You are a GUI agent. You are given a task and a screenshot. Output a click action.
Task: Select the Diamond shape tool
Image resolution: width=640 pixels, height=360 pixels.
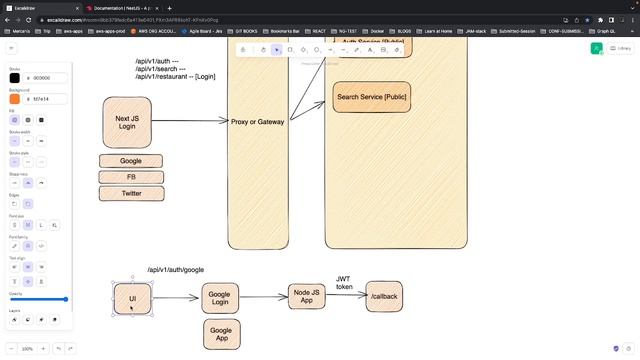(303, 50)
